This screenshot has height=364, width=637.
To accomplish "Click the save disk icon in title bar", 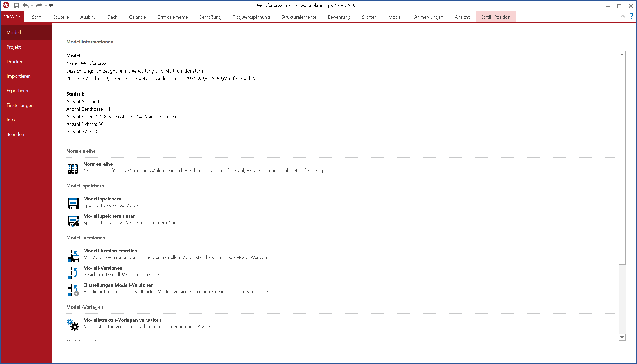I will click(16, 5).
